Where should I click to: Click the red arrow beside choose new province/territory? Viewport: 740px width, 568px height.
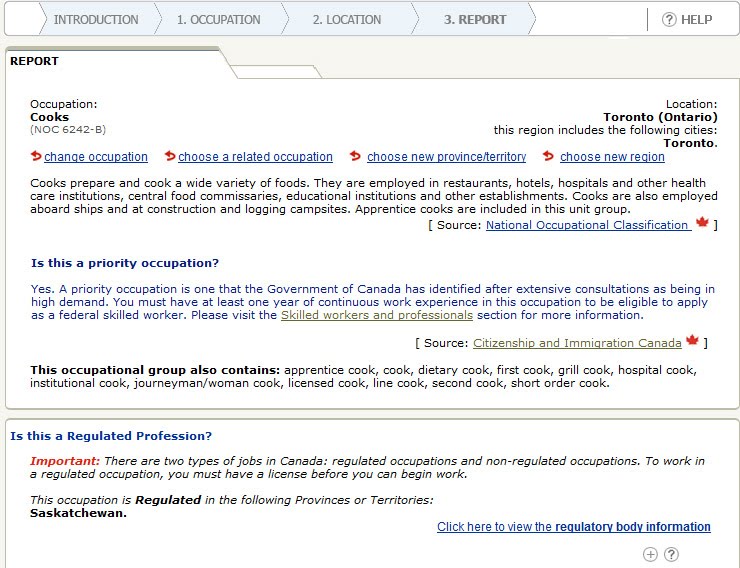tap(355, 156)
